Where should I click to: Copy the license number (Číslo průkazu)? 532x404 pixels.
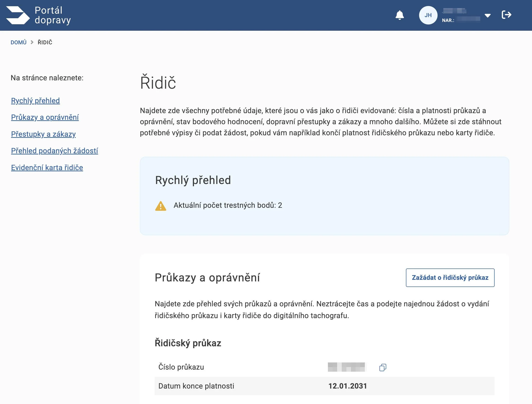point(382,367)
